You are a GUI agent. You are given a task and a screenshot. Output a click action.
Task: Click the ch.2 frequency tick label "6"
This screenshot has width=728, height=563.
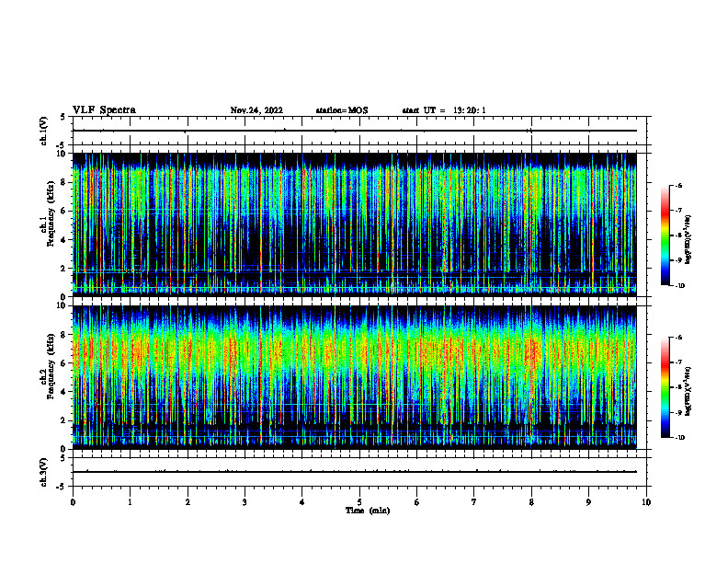coord(64,363)
